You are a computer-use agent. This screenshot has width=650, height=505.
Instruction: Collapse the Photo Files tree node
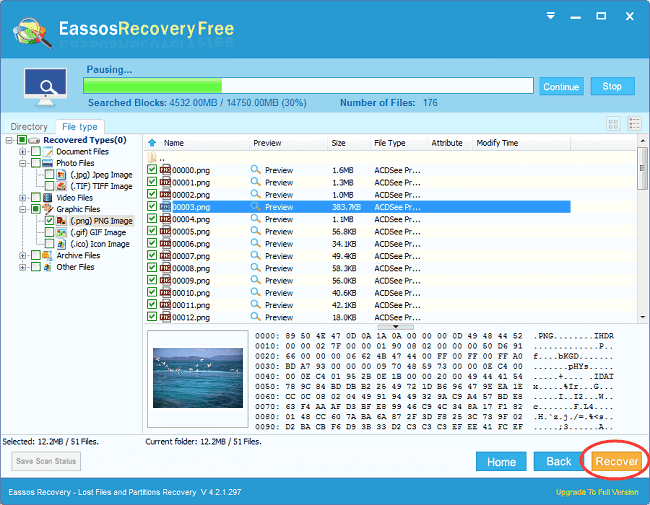tap(22, 163)
